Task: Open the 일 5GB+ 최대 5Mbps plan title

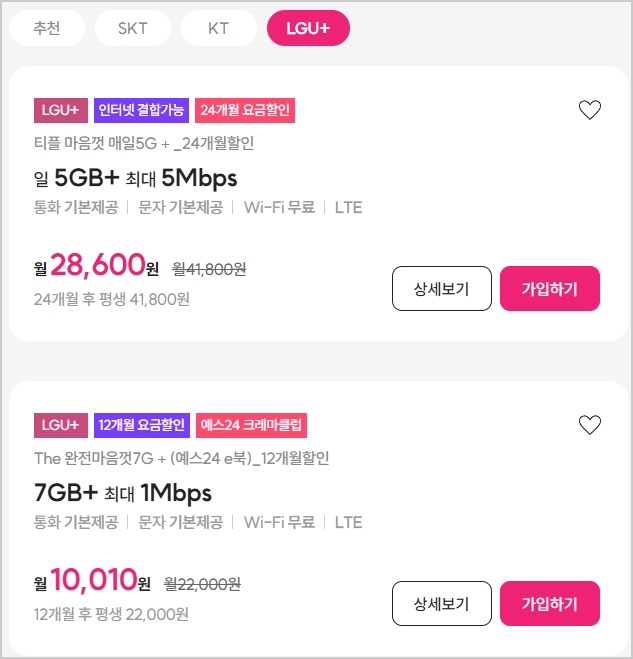Action: coord(135,178)
